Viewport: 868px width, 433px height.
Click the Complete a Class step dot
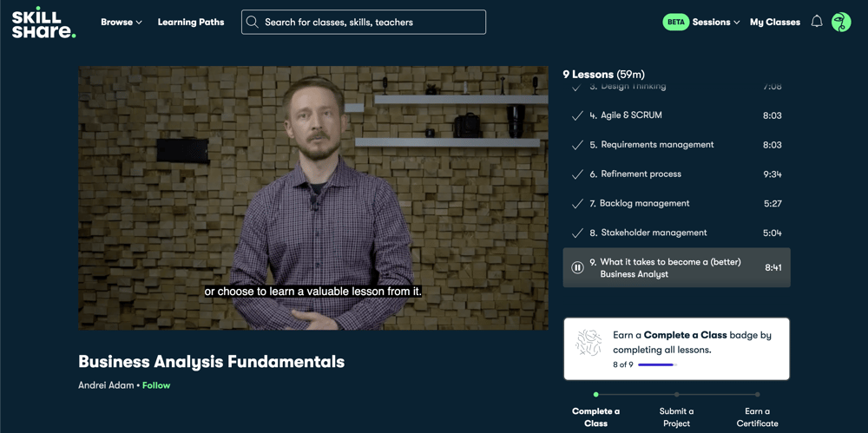coord(595,395)
